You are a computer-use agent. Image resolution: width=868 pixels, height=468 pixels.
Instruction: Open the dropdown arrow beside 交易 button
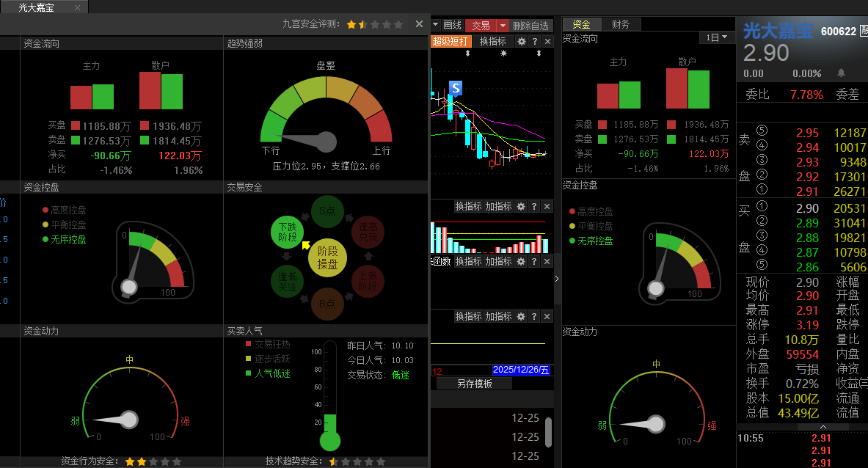point(502,26)
